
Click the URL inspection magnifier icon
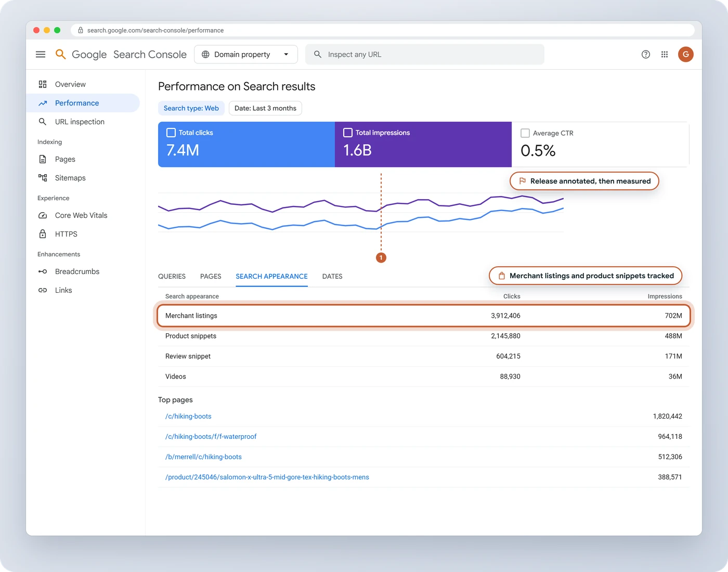[x=43, y=122]
